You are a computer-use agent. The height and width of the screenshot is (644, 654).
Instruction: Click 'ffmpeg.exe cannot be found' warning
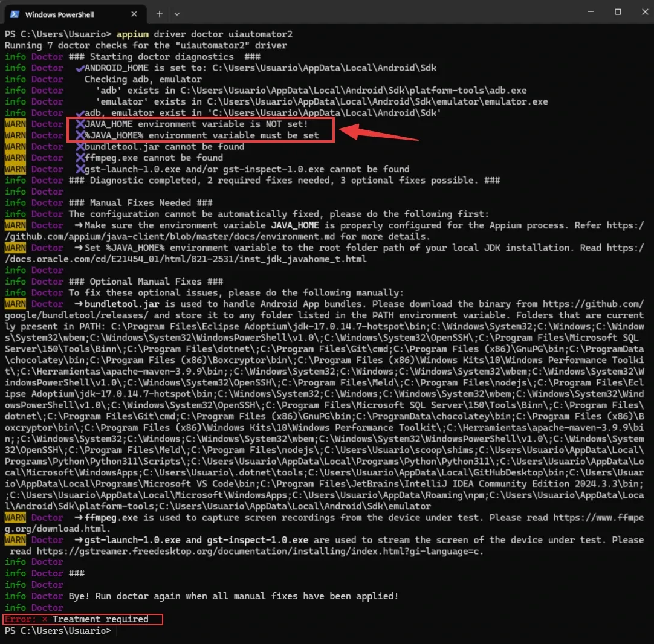[x=154, y=158]
